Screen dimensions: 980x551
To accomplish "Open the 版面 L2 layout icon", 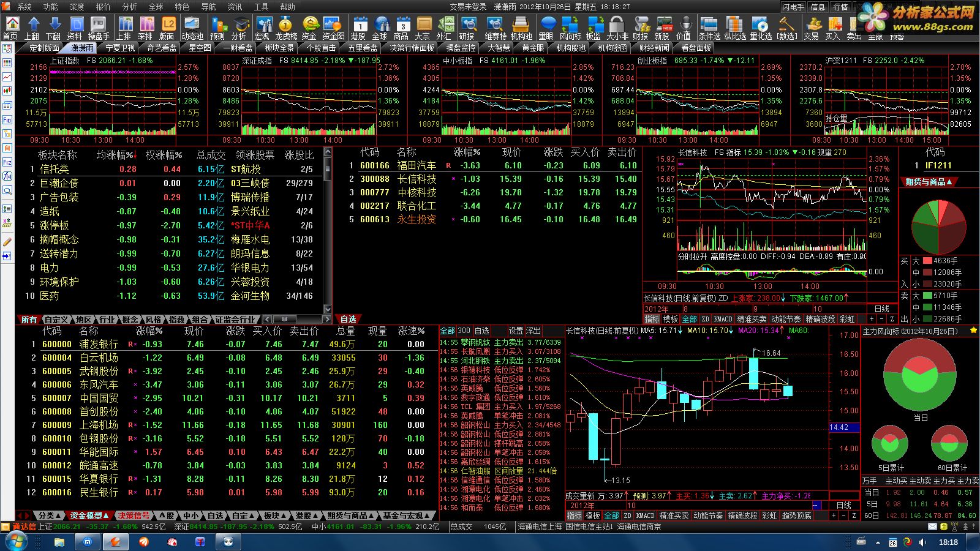I will pos(167,28).
